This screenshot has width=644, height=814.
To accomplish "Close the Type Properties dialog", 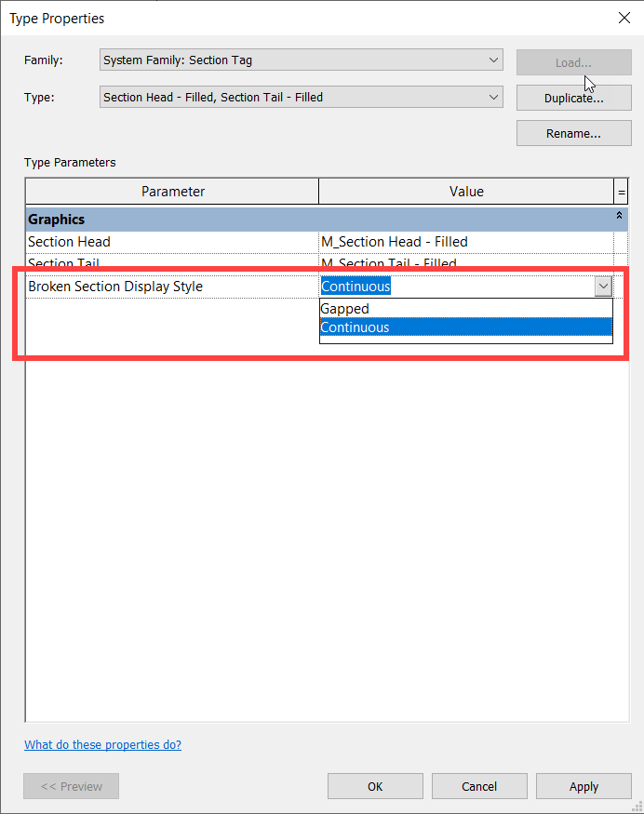I will point(624,19).
